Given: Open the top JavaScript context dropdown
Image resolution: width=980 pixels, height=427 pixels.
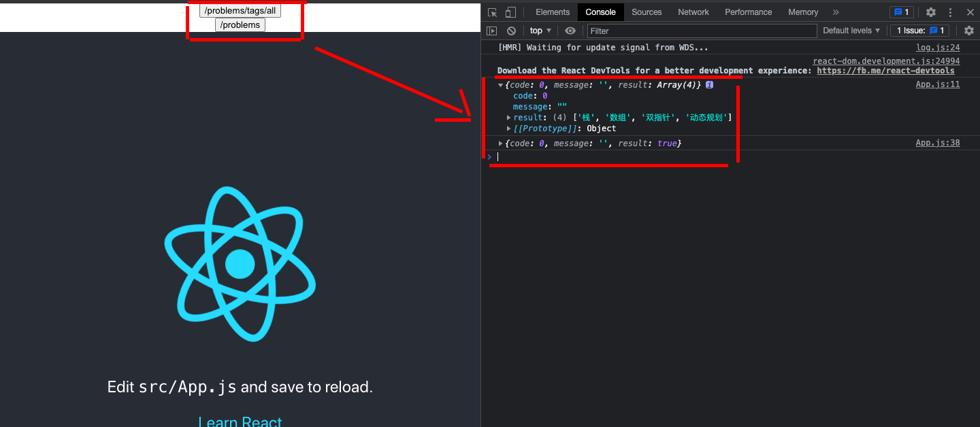Looking at the screenshot, I should pyautogui.click(x=540, y=31).
